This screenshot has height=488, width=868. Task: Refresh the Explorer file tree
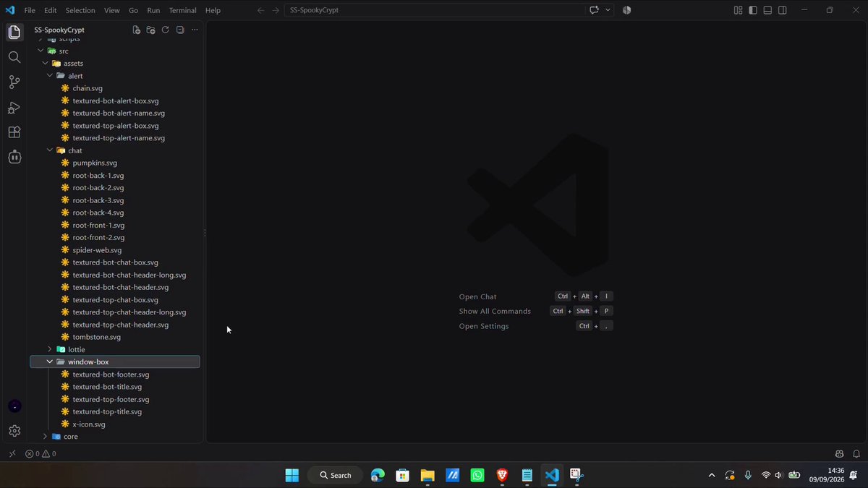pyautogui.click(x=165, y=30)
